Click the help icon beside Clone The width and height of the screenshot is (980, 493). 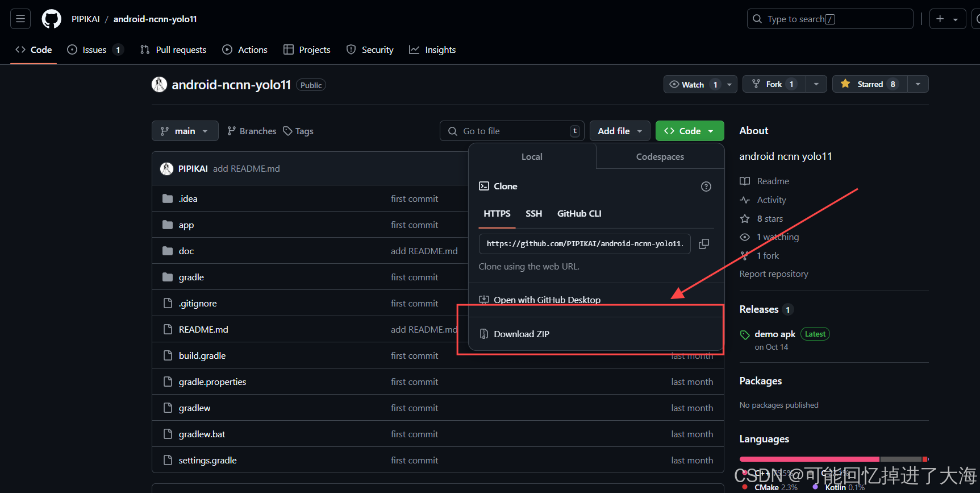pos(706,187)
